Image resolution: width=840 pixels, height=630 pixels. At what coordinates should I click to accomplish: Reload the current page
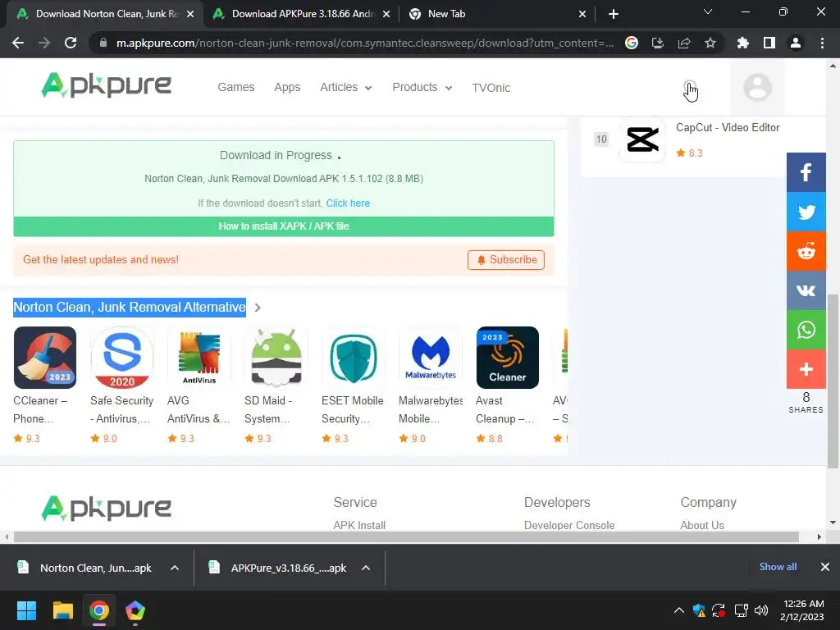point(71,43)
